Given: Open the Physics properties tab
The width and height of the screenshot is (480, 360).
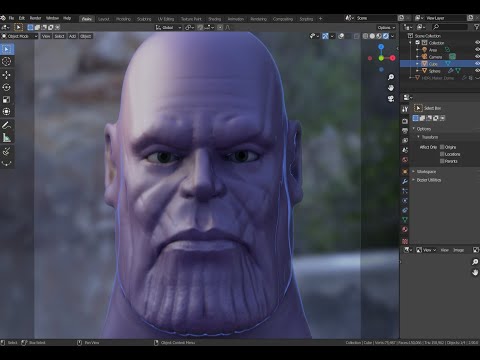Looking at the screenshot, I should [405, 201].
